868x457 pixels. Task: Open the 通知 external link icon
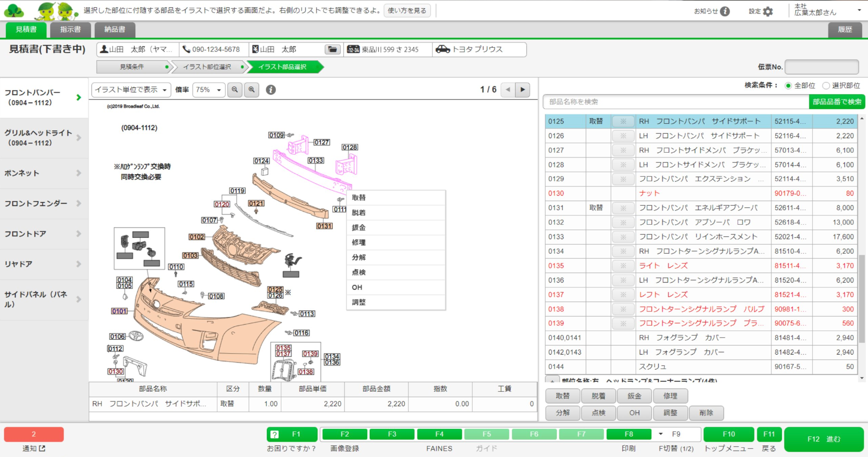click(x=42, y=448)
